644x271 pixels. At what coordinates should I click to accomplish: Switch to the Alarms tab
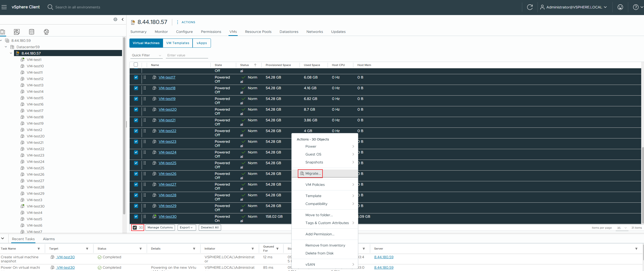click(x=49, y=239)
